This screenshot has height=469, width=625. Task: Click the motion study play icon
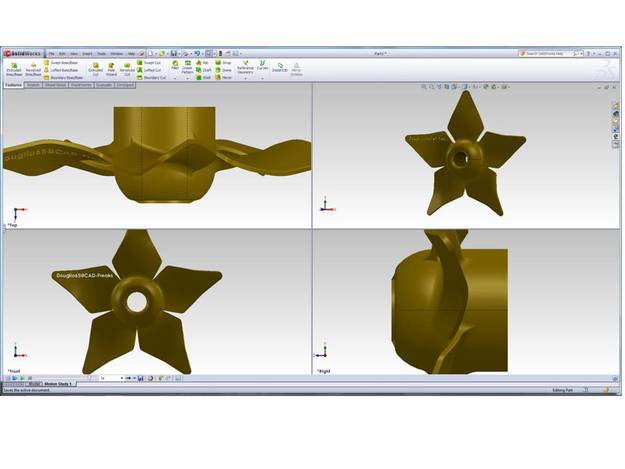(x=22, y=378)
